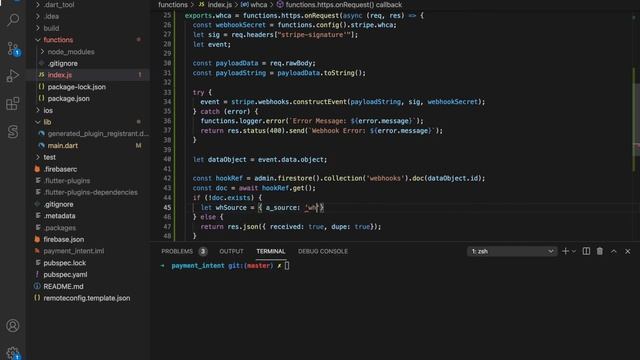Open .gitignore inside the functions folder
Viewport: 640px width, 360px height.
62,64
